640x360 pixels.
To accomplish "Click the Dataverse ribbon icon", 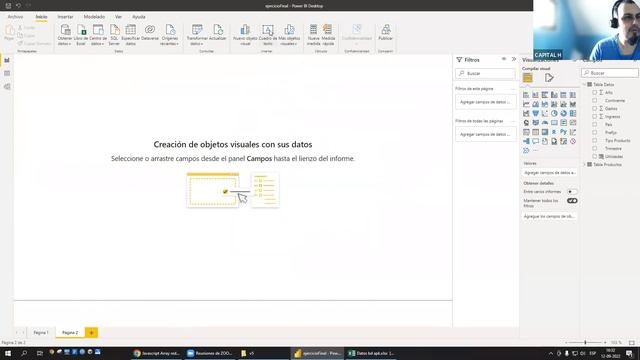I will (150, 33).
